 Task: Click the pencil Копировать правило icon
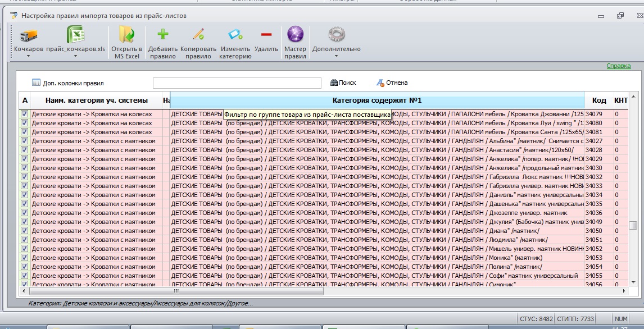point(198,34)
